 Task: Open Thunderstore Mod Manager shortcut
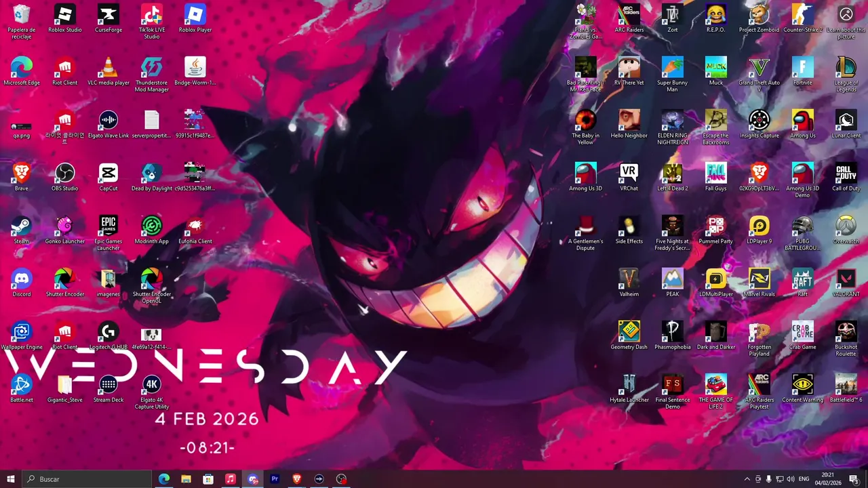pyautogui.click(x=152, y=75)
